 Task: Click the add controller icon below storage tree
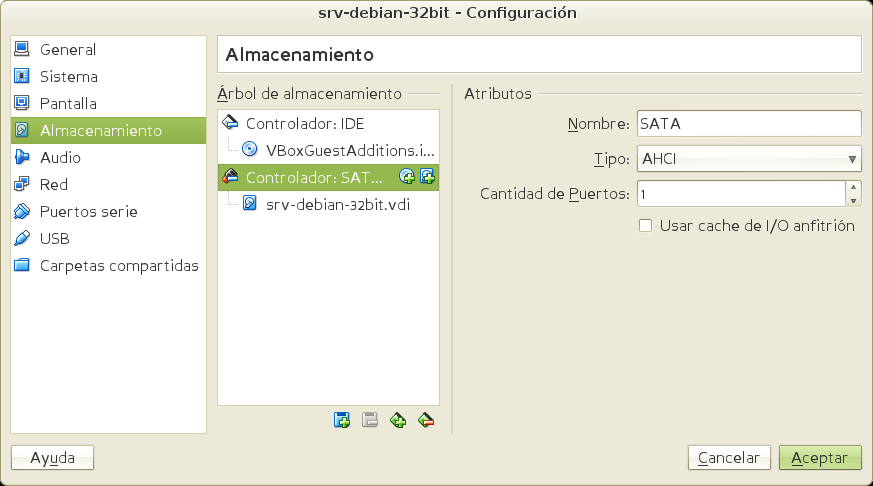(x=398, y=420)
